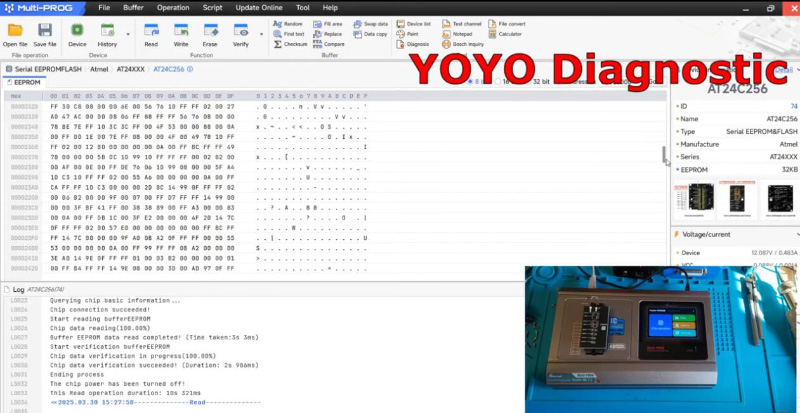Click the info icon beside AT24C256

coord(190,69)
